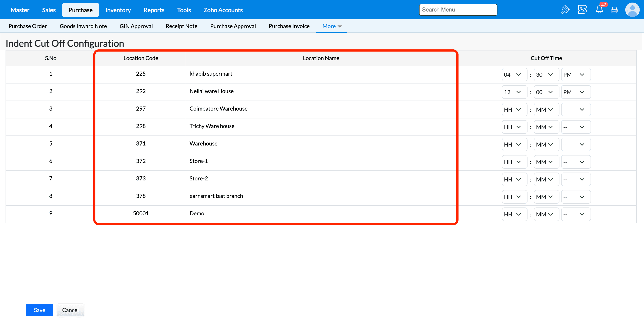Click the paintbrush theme icon

click(x=565, y=10)
